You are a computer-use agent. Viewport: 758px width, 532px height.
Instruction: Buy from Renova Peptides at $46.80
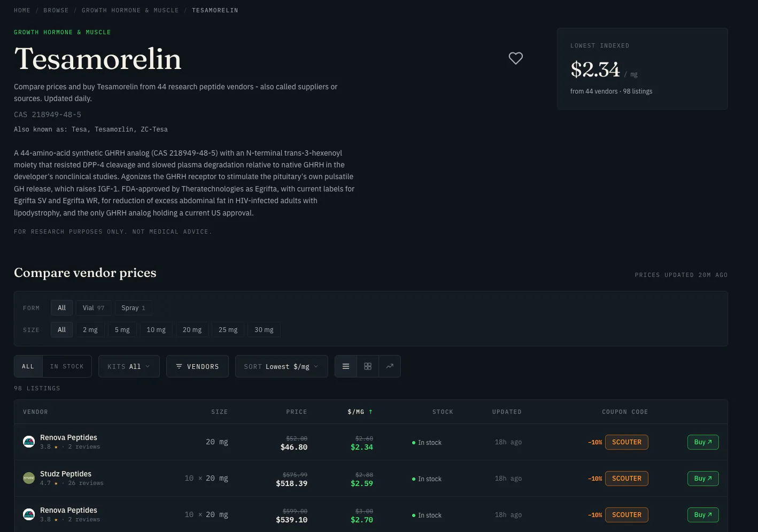tap(703, 442)
